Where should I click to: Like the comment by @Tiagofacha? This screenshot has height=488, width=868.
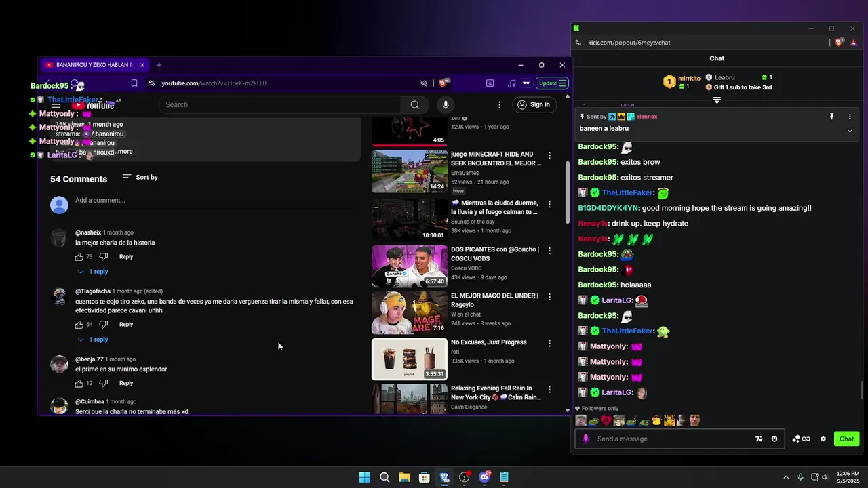pyautogui.click(x=79, y=325)
